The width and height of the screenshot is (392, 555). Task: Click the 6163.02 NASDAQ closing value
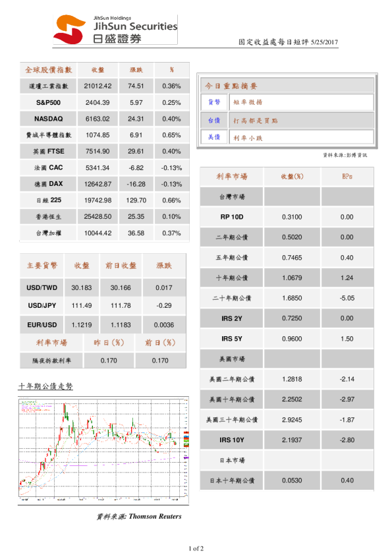point(98,119)
